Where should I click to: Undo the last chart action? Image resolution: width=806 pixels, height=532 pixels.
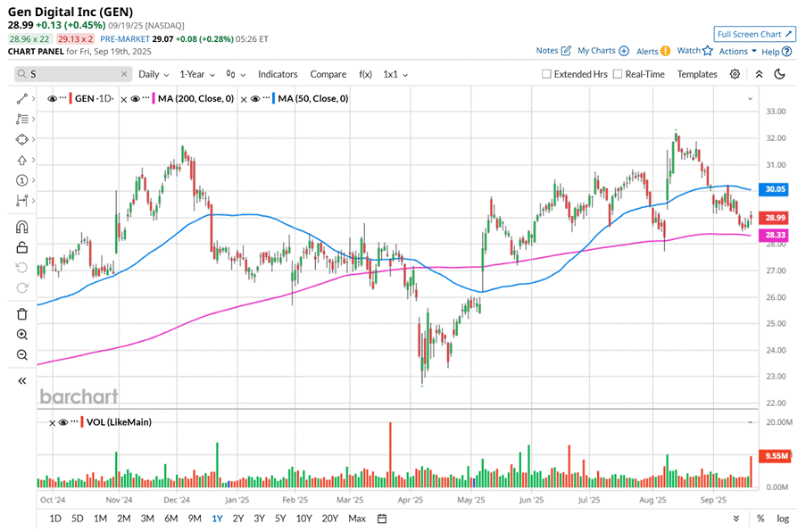click(21, 267)
